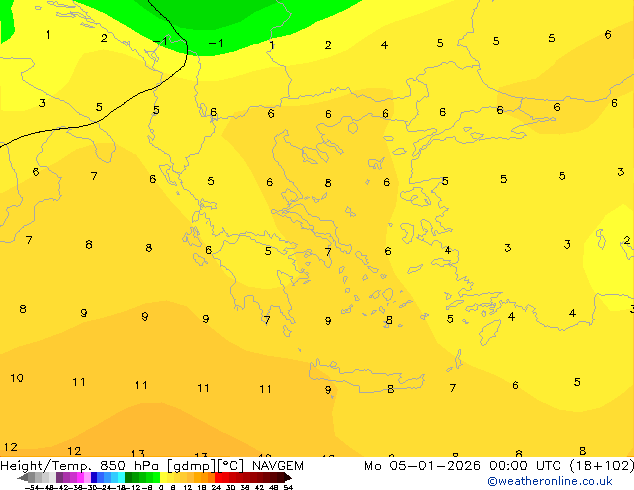Click the (18+102) forecast hour label
This screenshot has height=490, width=634.
[602, 466]
